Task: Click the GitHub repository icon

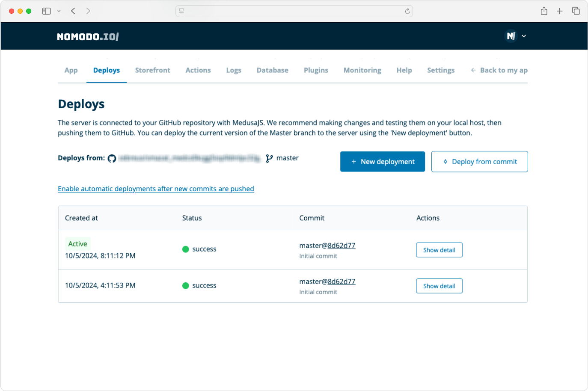Action: click(x=112, y=158)
